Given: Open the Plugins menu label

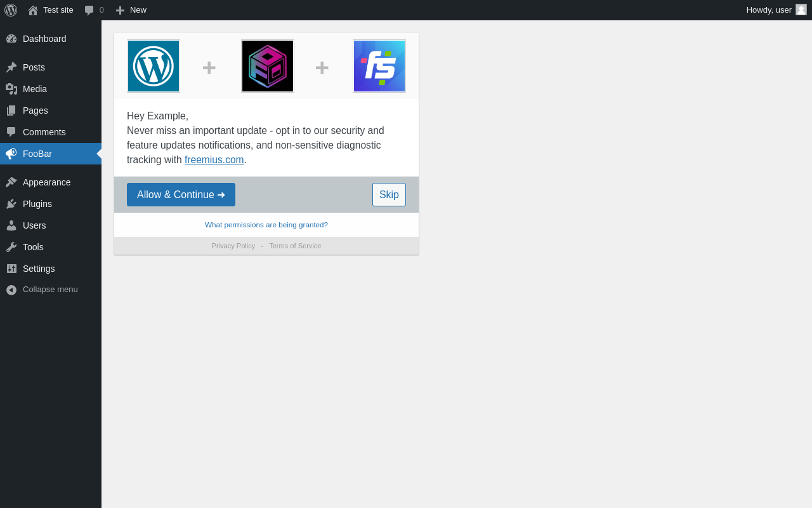Looking at the screenshot, I should coord(37,204).
